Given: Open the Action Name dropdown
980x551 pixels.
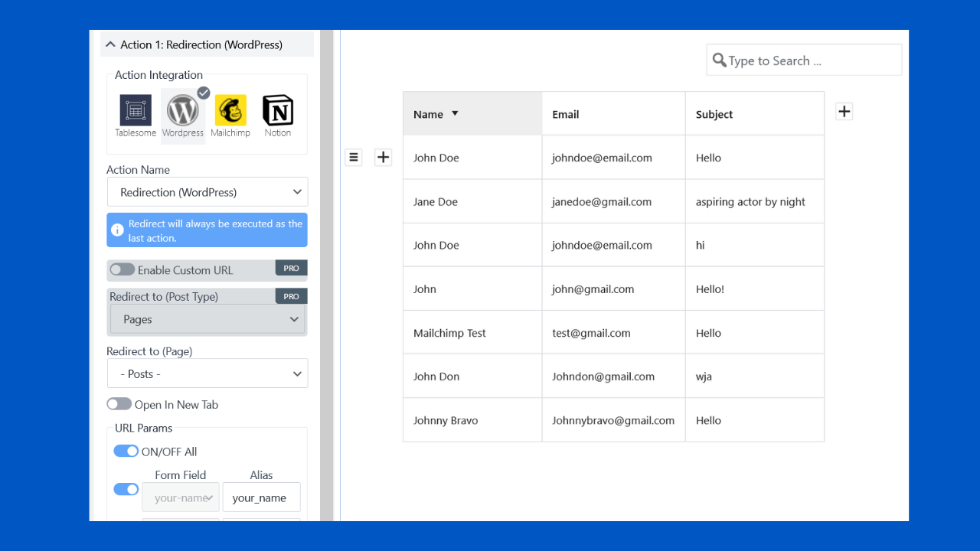Looking at the screenshot, I should pyautogui.click(x=207, y=192).
